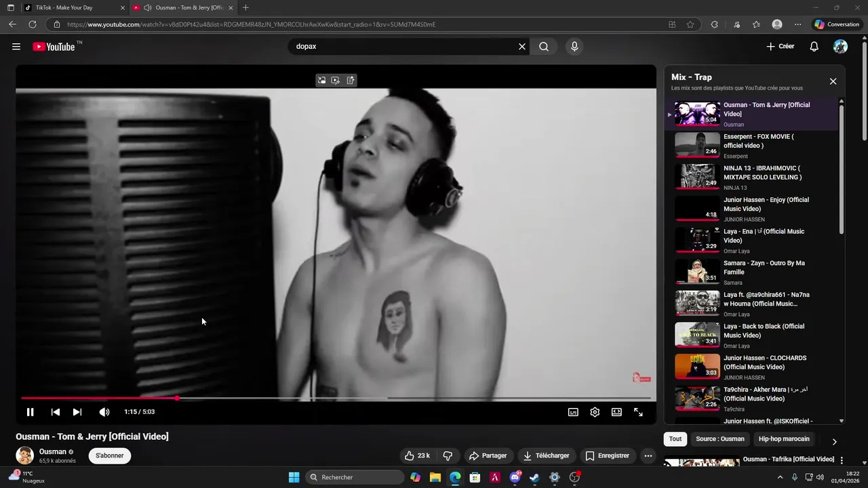Select the Source : Ousman chip

720,439
